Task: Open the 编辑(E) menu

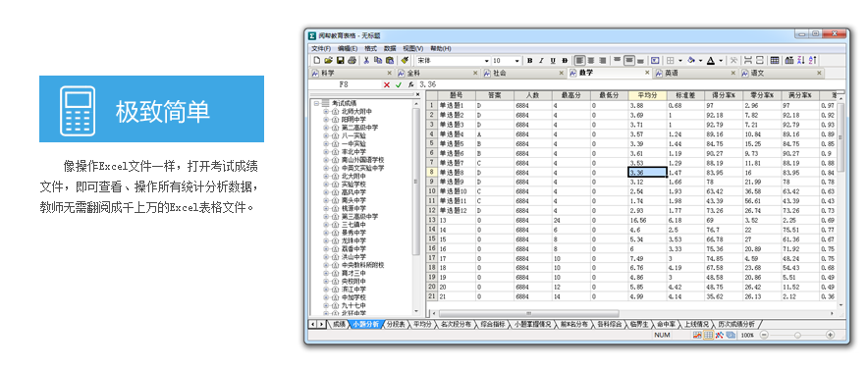Action: point(348,49)
